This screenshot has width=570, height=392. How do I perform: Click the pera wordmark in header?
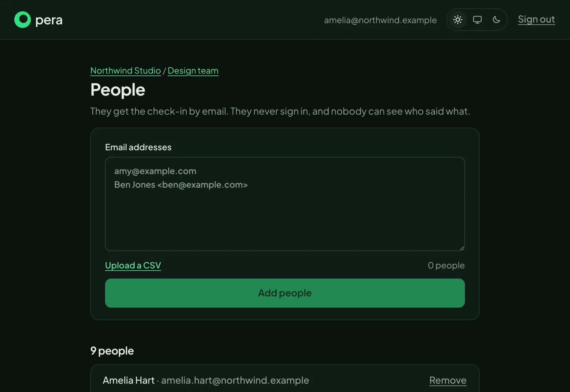coord(49,20)
